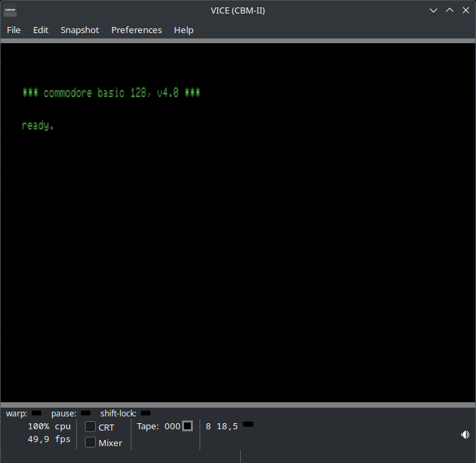Toggle the pause indicator
The image size is (476, 463).
pos(86,413)
